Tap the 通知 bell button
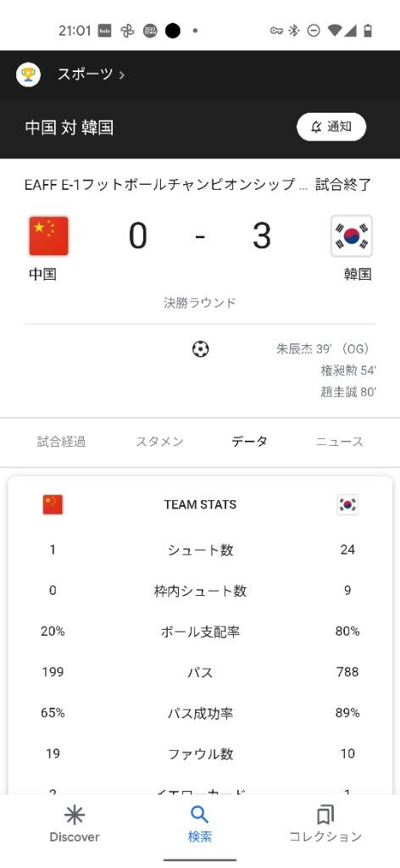This screenshot has width=400, height=868. [331, 127]
